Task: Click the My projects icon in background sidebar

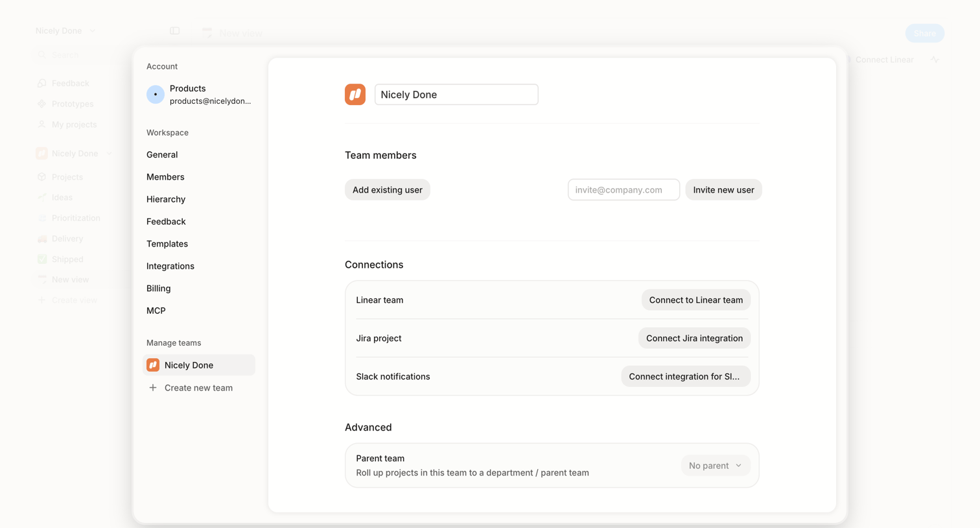Action: click(42, 125)
